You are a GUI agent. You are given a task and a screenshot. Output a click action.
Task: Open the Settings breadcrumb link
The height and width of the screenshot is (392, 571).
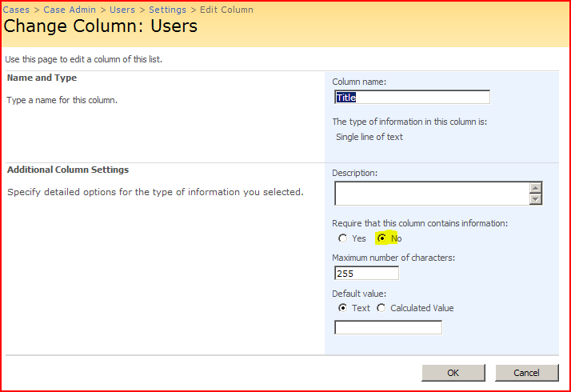pos(167,10)
